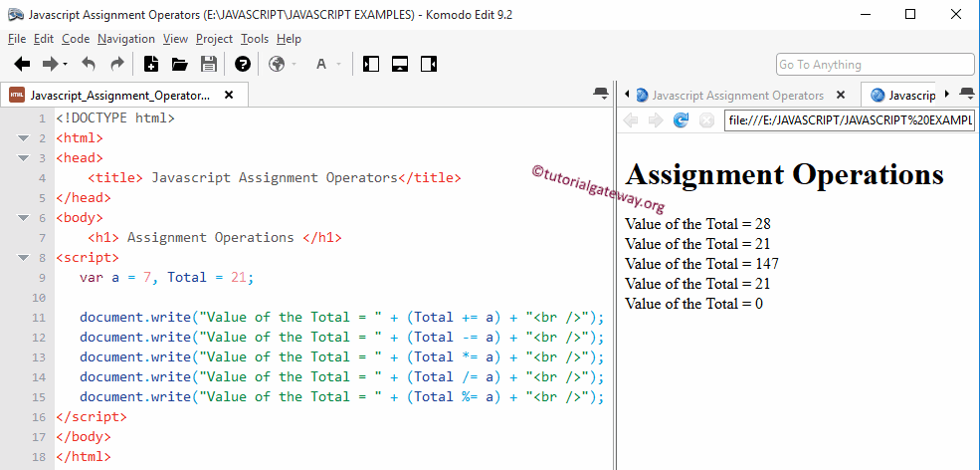Image resolution: width=980 pixels, height=470 pixels.
Task: Click the Open File folder icon
Action: (x=180, y=64)
